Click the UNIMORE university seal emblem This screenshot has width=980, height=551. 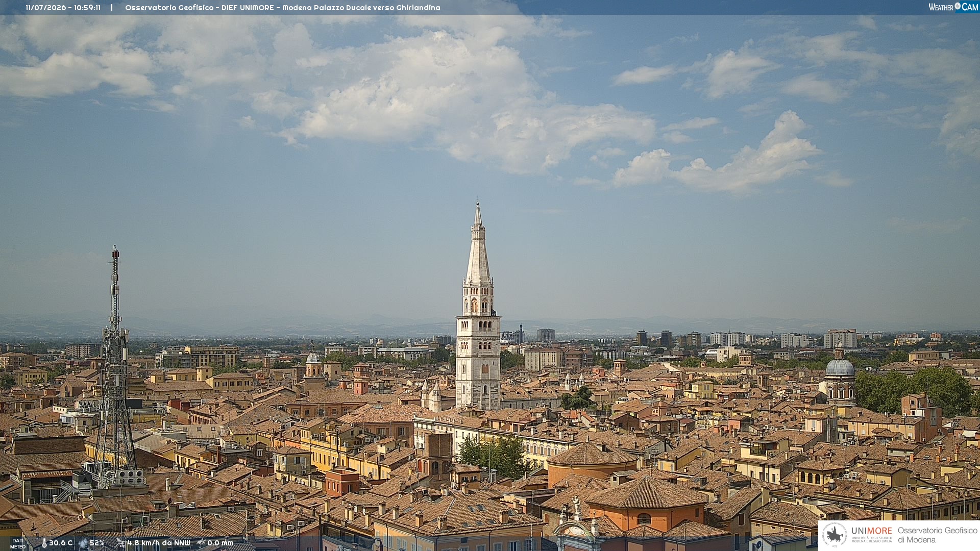(x=835, y=535)
